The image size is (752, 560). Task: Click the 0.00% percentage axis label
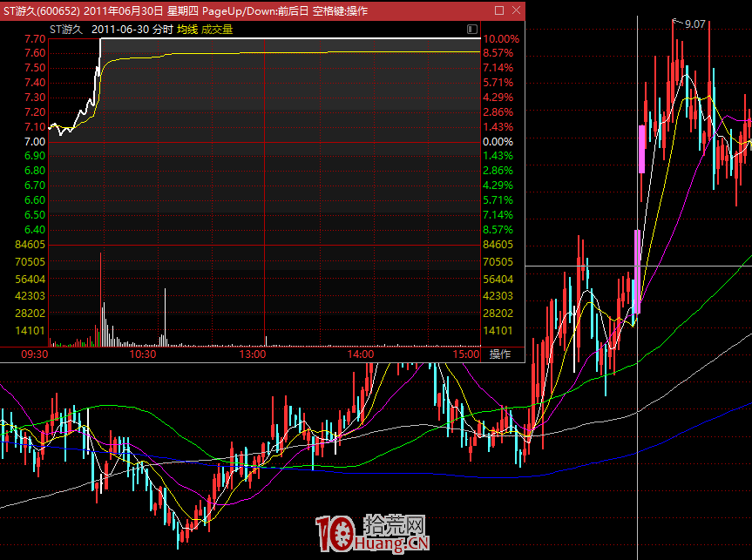tap(498, 141)
